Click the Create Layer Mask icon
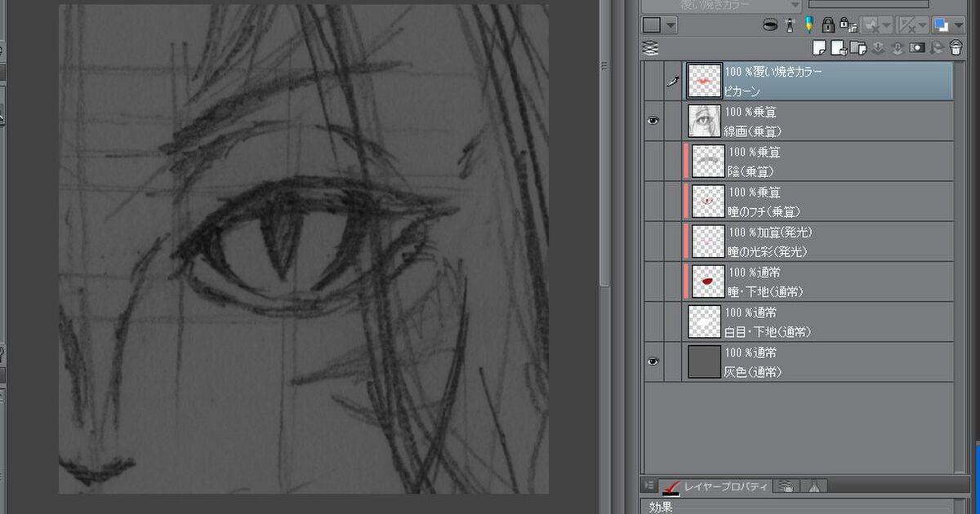 pyautogui.click(x=917, y=48)
